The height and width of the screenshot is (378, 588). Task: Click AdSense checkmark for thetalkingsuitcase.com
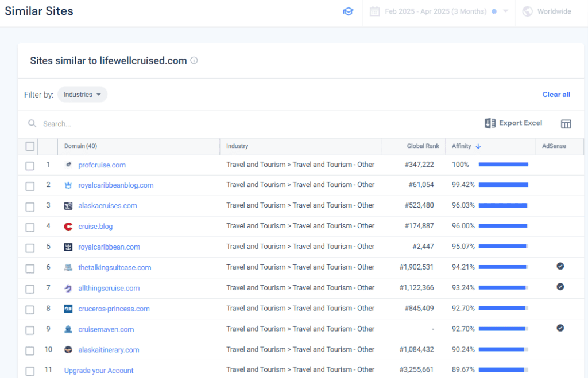pyautogui.click(x=560, y=266)
